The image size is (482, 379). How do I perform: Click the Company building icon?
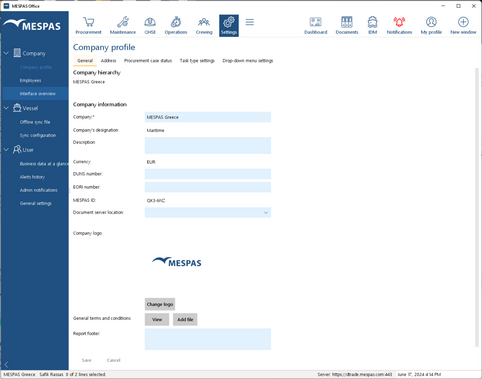[x=17, y=53]
